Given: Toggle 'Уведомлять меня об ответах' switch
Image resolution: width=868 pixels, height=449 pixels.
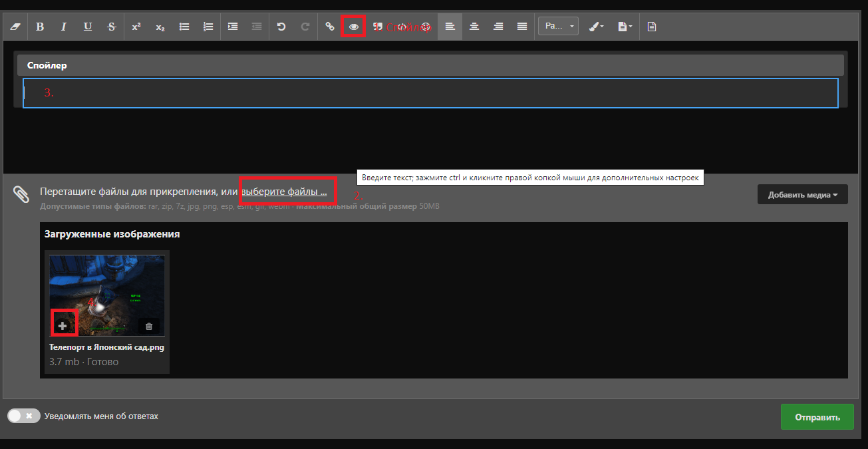Looking at the screenshot, I should click(24, 416).
